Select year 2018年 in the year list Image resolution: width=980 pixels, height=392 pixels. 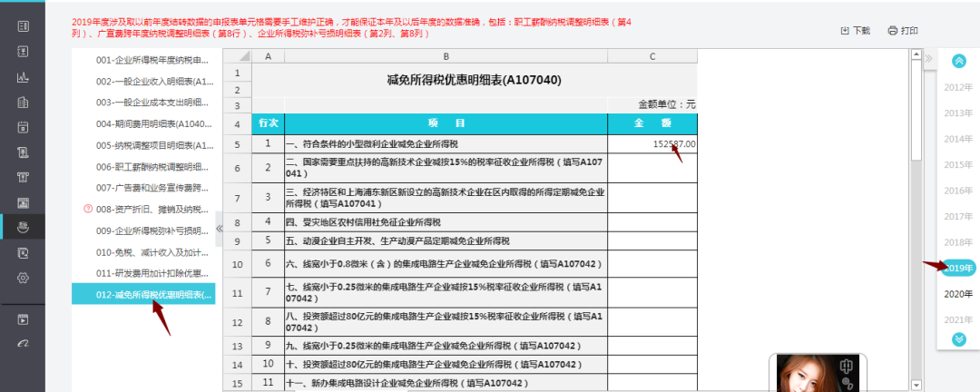(x=958, y=242)
